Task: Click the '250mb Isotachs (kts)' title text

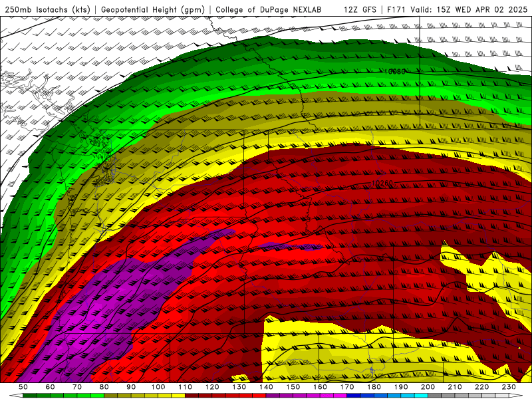Action: tap(48, 9)
